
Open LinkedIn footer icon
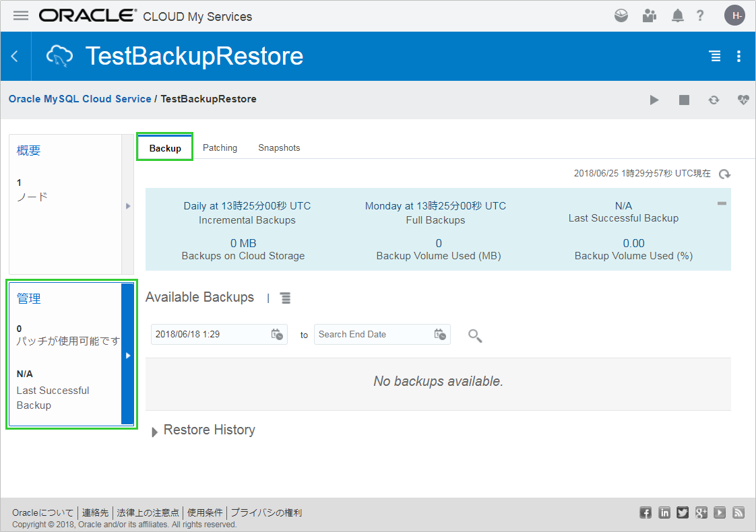pyautogui.click(x=664, y=512)
